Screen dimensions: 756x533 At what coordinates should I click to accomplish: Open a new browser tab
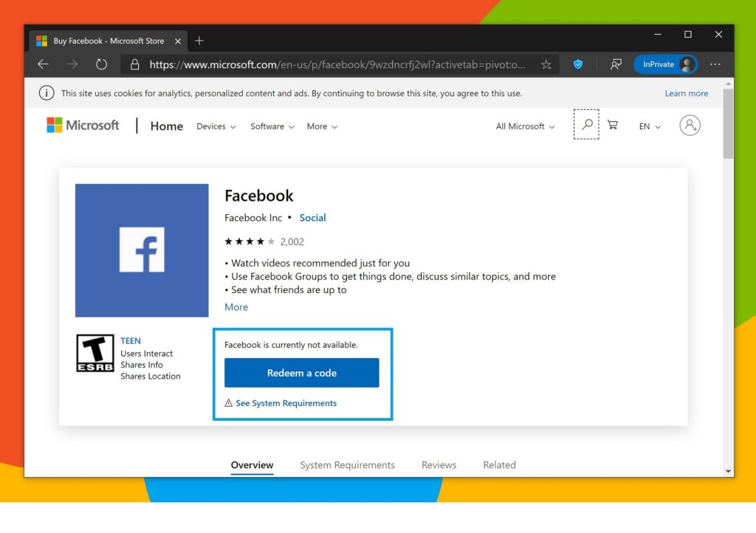pos(199,41)
